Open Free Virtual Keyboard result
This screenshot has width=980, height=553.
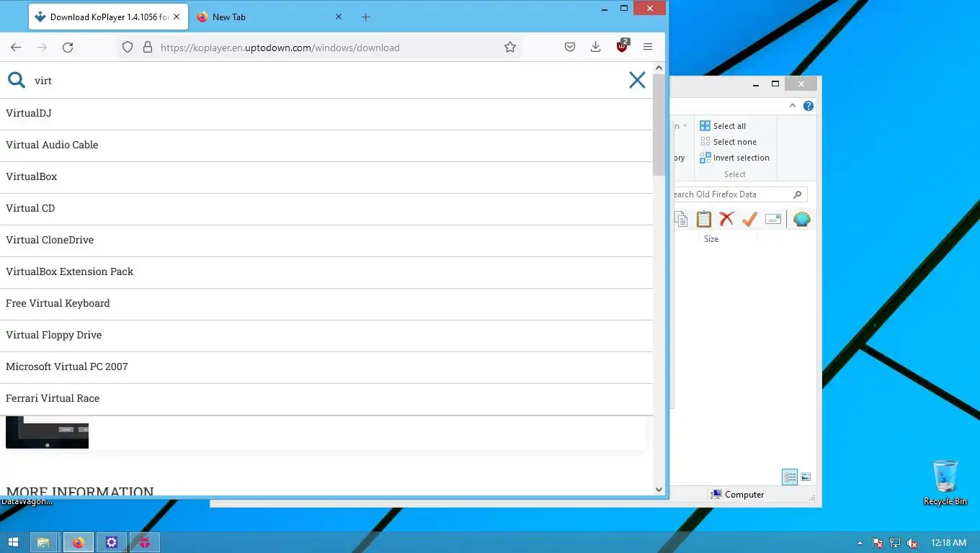tap(326, 303)
